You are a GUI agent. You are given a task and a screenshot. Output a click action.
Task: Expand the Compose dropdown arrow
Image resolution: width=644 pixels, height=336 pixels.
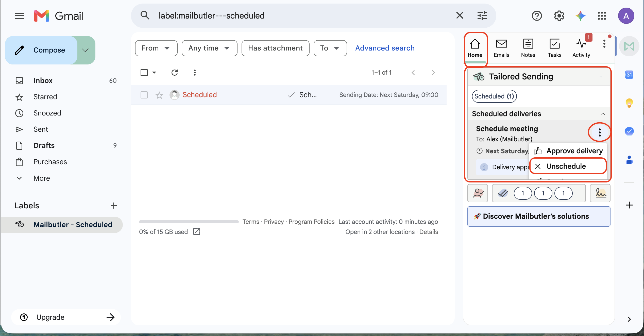pos(86,50)
